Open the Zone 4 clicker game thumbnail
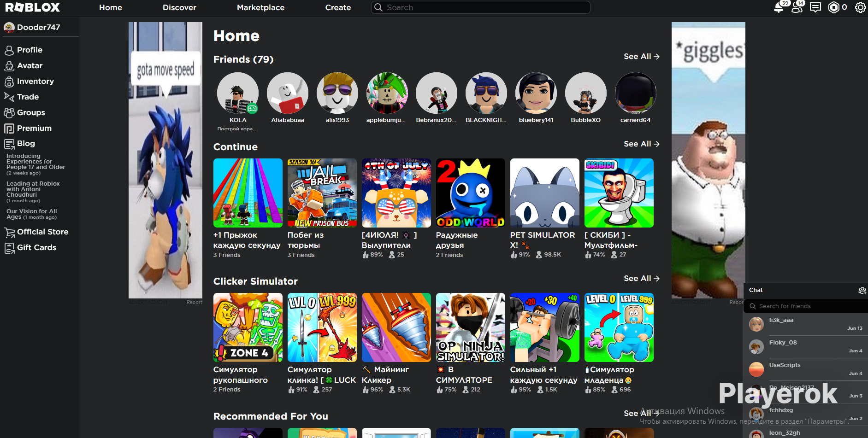The height and width of the screenshot is (438, 868). tap(248, 327)
